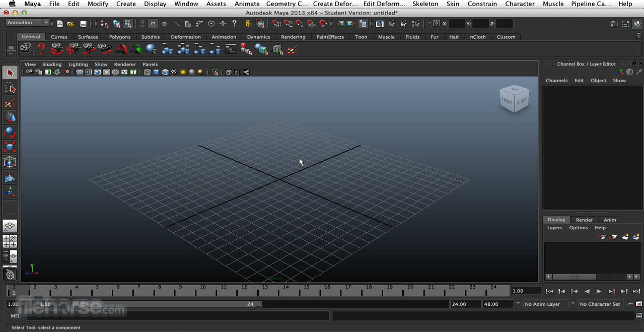This screenshot has width=644, height=332.
Task: Toggle select by object type mode
Action: (117, 23)
